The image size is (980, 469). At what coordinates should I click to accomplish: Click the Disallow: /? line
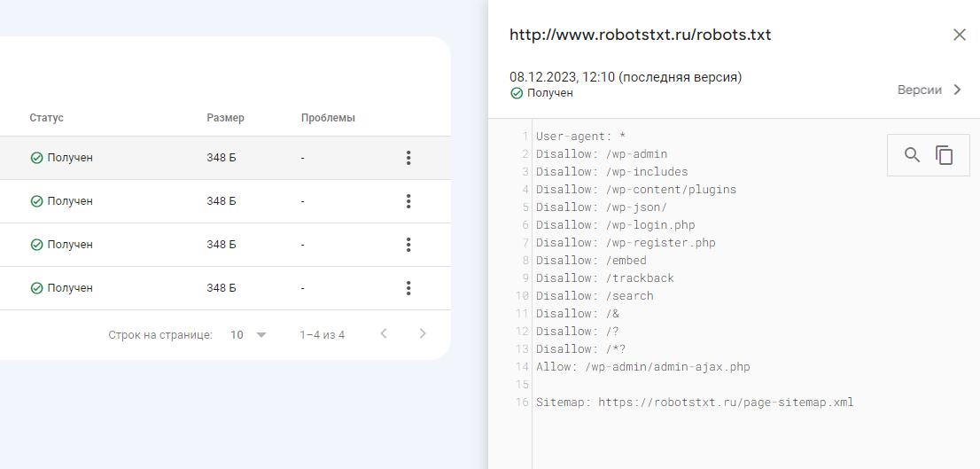coord(578,331)
